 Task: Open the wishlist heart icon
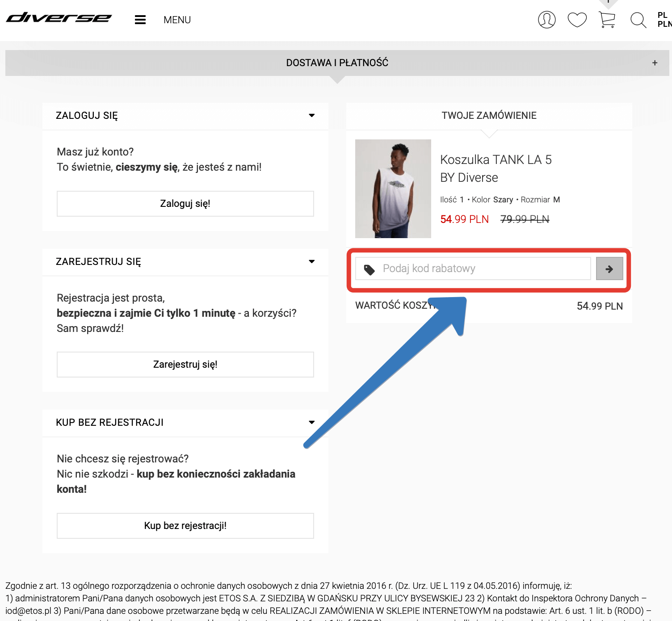tap(577, 20)
